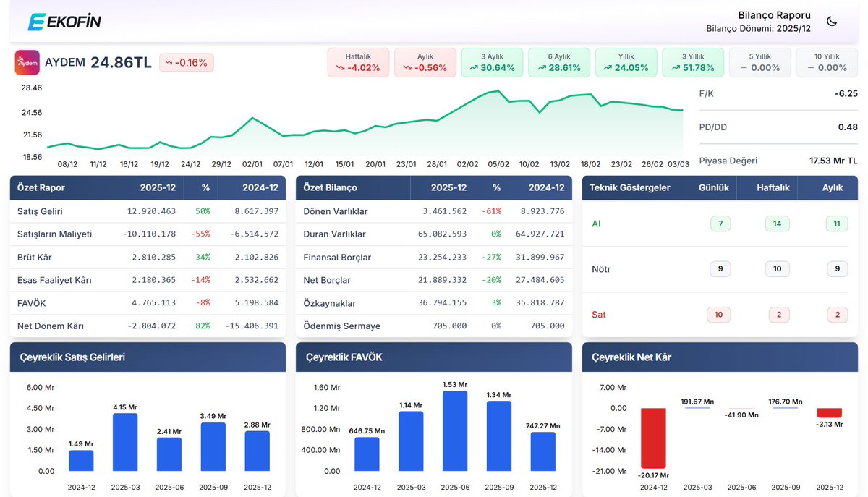The image size is (868, 497).
Task: Click the 747.27 Mn FAVÖK bar for 2025-12
Action: (543, 451)
